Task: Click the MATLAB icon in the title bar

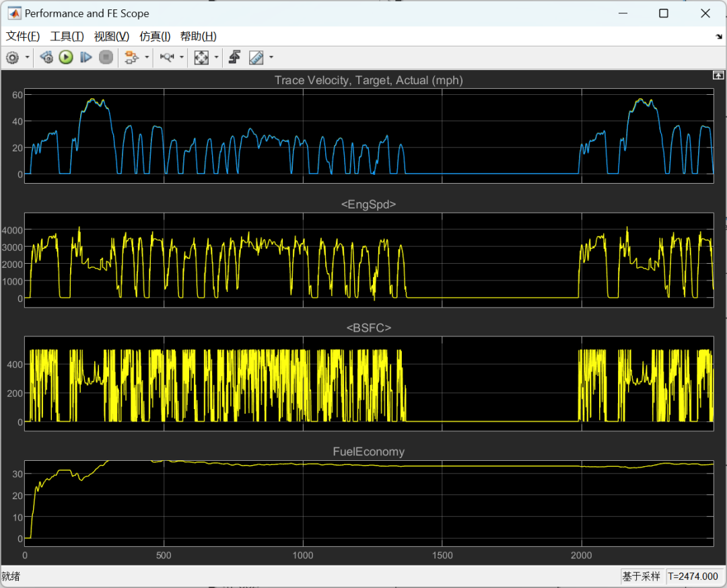Action: tap(14, 13)
